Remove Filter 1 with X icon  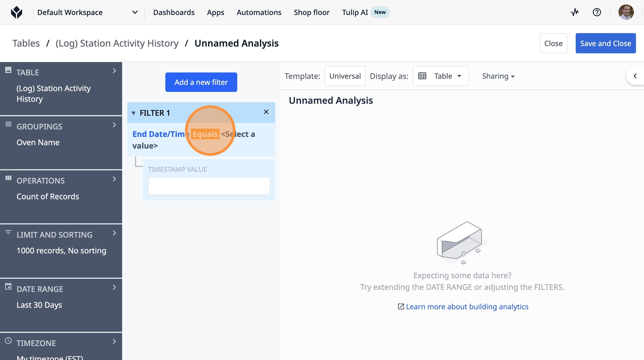(266, 112)
